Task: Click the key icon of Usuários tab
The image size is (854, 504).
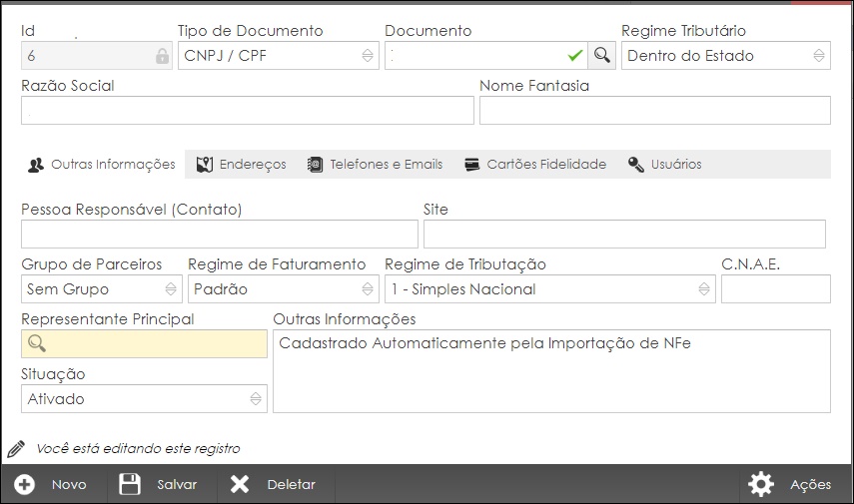Action: [636, 165]
